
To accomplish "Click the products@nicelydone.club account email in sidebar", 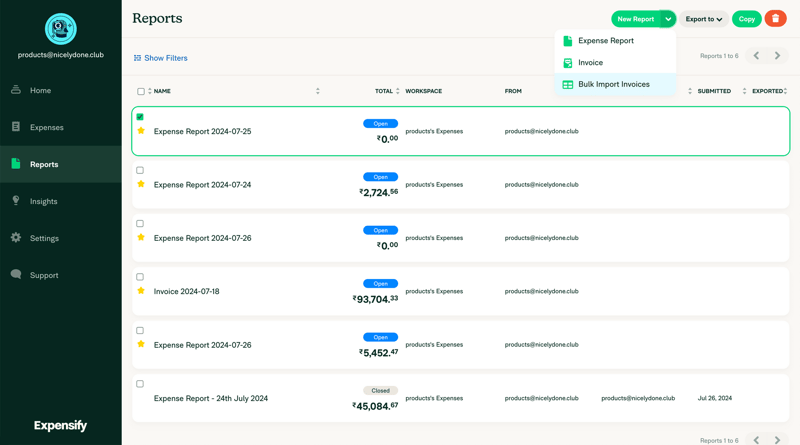I will [61, 55].
